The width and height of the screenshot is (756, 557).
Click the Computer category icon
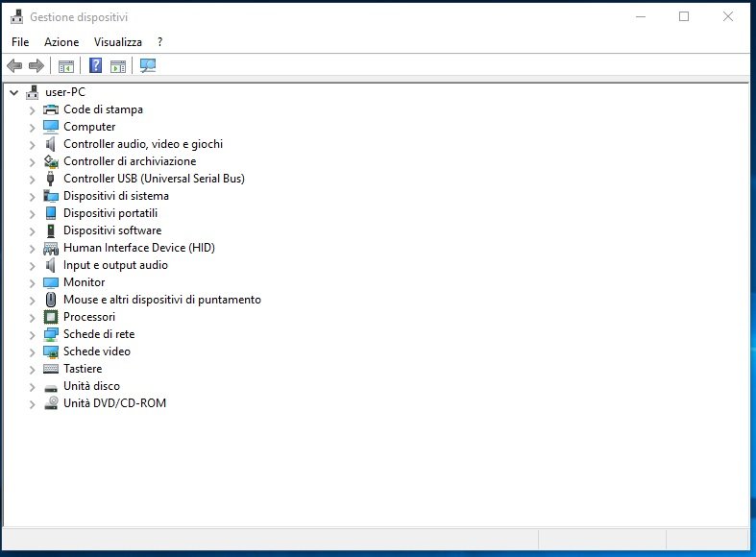pos(51,127)
